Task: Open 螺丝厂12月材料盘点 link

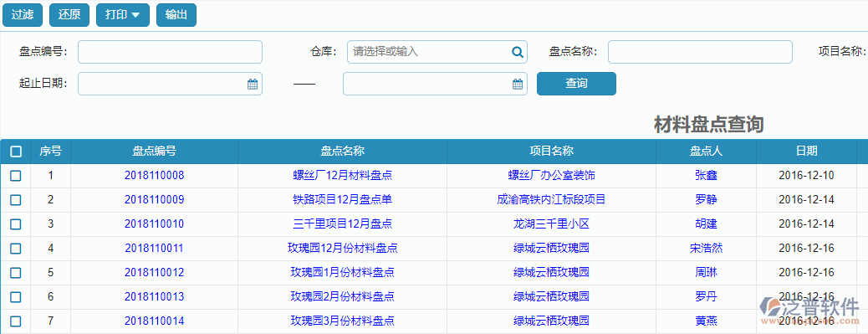Action: pyautogui.click(x=343, y=176)
